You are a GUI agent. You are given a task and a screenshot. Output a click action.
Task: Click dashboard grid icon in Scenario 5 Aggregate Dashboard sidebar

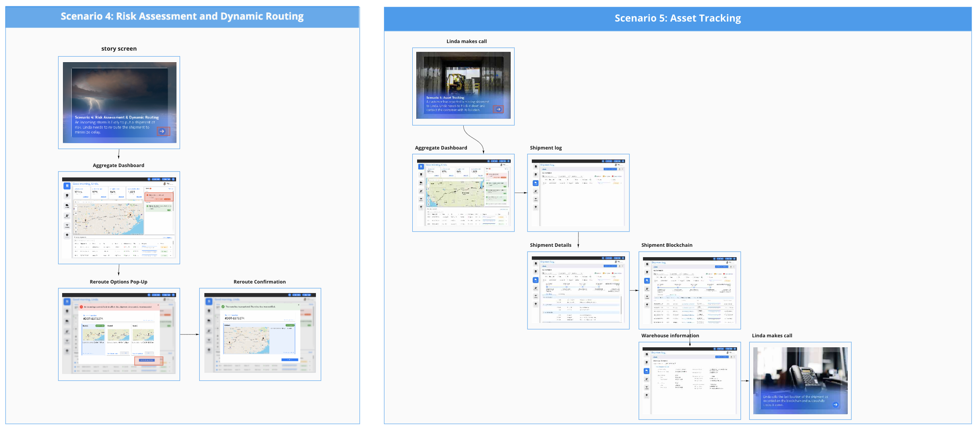(x=421, y=167)
